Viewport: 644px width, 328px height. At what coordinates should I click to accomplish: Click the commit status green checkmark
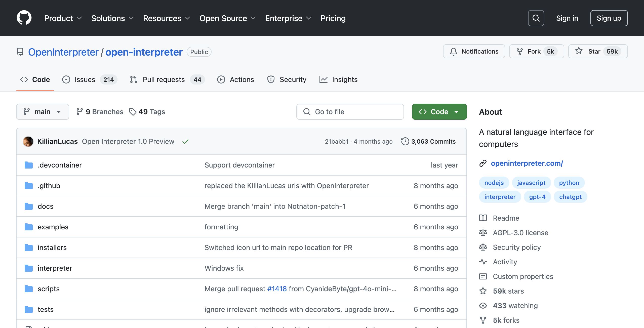pyautogui.click(x=185, y=142)
